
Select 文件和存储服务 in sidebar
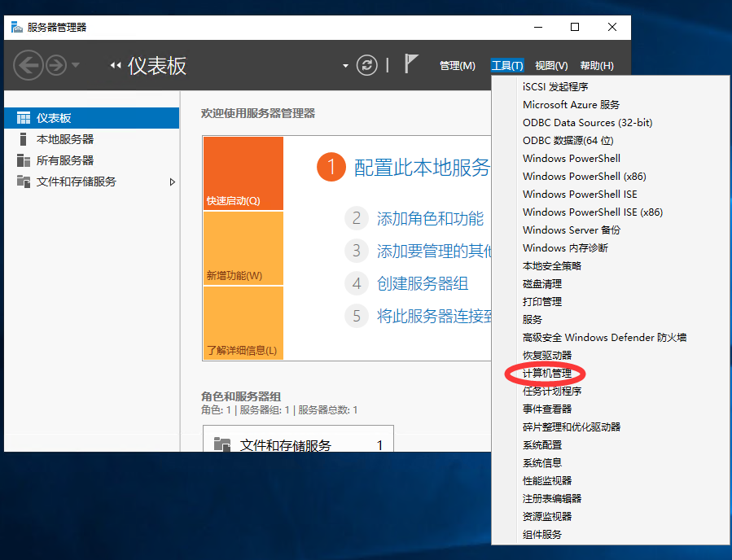(x=91, y=182)
